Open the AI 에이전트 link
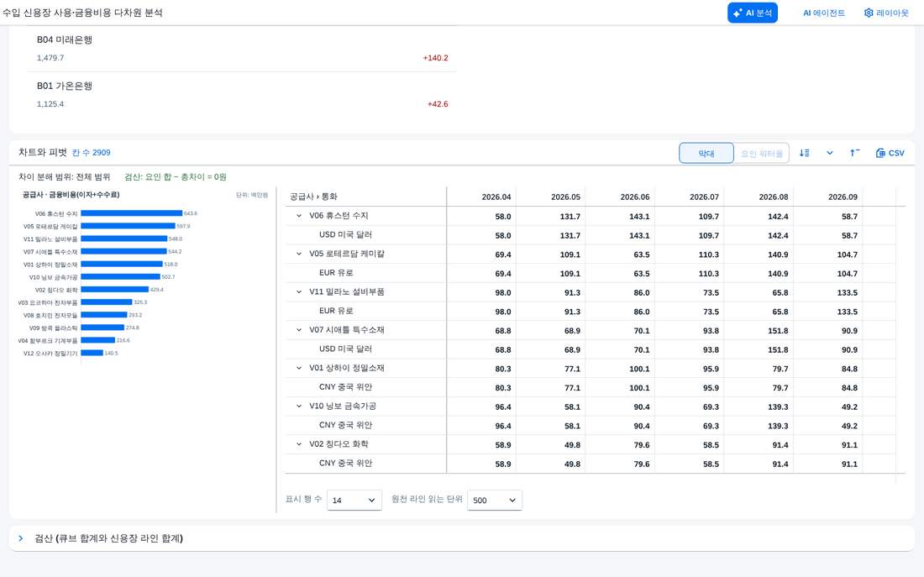924x577 pixels. (x=824, y=13)
